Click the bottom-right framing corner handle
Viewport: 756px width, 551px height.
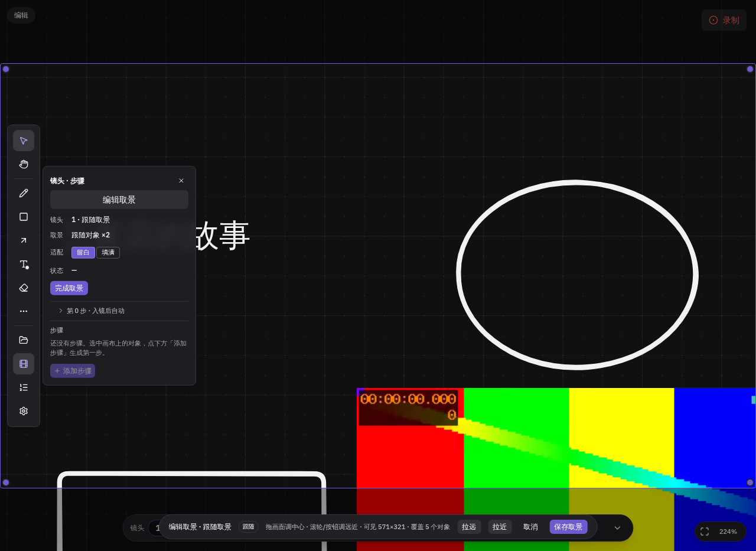point(750,482)
